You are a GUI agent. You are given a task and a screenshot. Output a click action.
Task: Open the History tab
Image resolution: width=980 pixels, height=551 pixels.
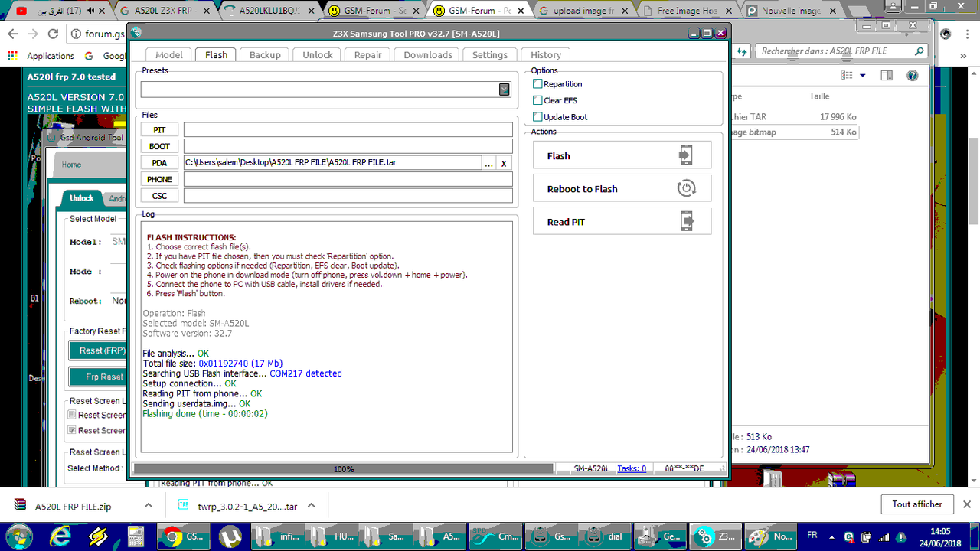(x=546, y=54)
